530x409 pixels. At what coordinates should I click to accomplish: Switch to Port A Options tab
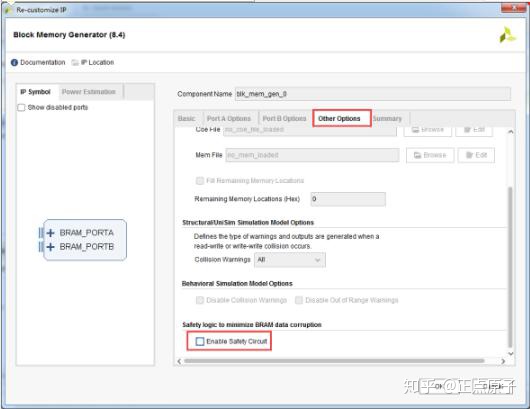coord(229,119)
